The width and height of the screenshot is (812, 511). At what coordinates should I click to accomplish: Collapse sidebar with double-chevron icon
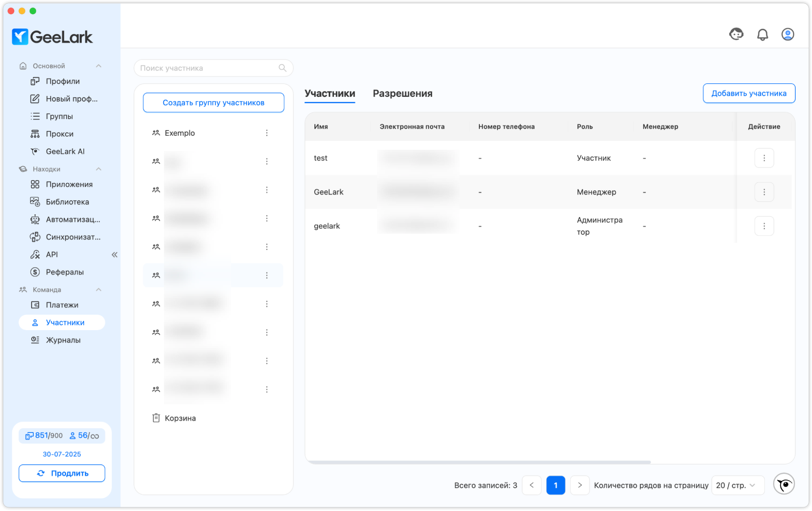115,254
